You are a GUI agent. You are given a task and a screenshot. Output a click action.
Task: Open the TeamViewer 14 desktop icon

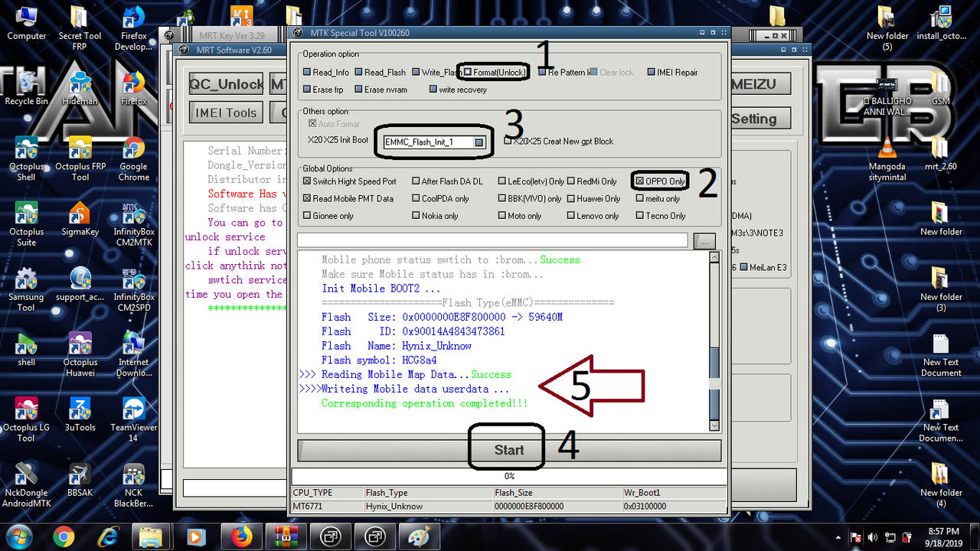point(134,419)
